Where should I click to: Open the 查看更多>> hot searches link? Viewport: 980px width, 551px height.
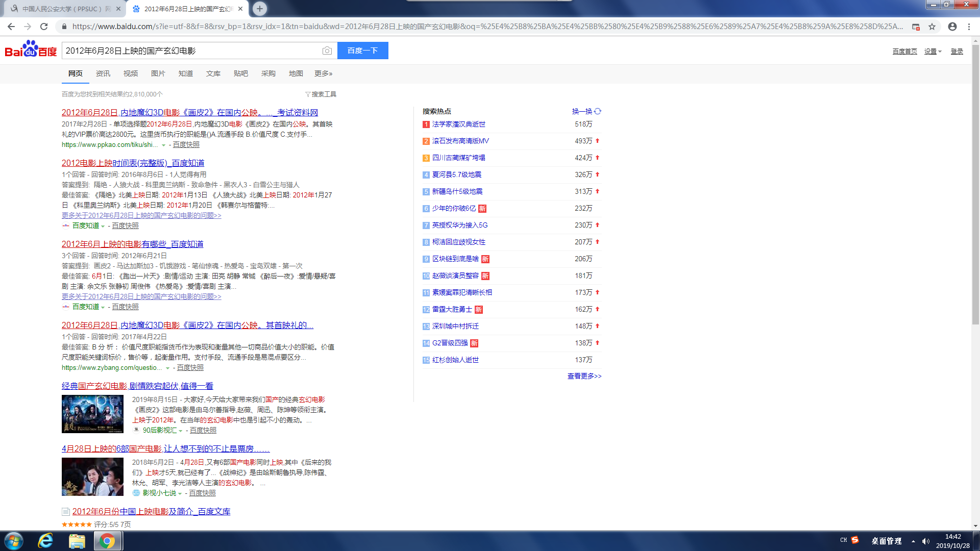584,376
